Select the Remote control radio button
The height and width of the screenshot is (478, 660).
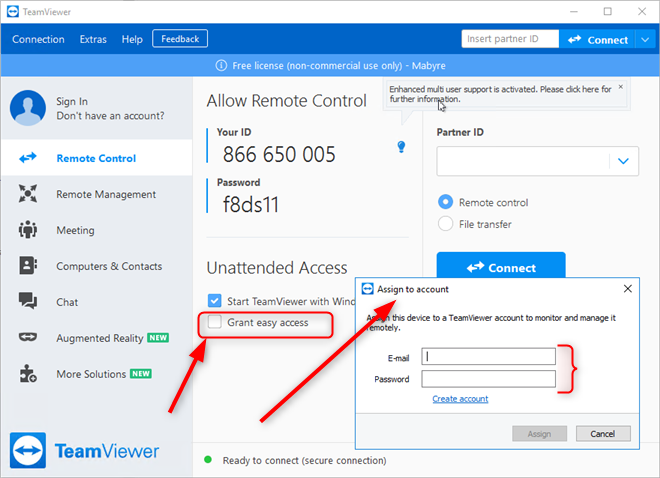[x=446, y=202]
